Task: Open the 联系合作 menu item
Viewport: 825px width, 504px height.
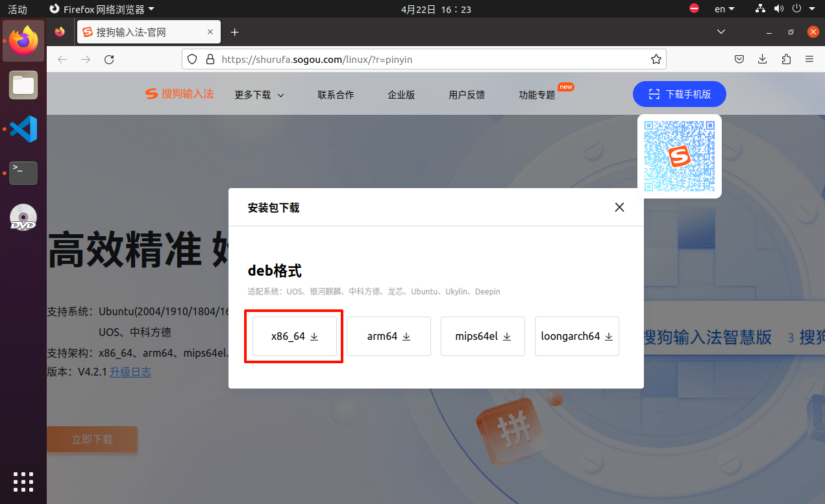Action: [336, 95]
